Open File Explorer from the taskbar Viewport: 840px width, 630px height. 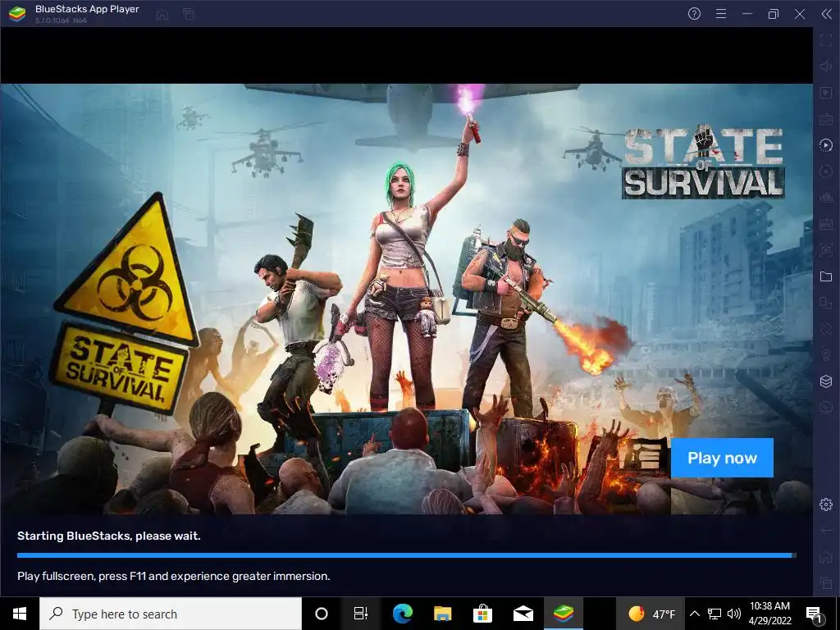(x=442, y=614)
